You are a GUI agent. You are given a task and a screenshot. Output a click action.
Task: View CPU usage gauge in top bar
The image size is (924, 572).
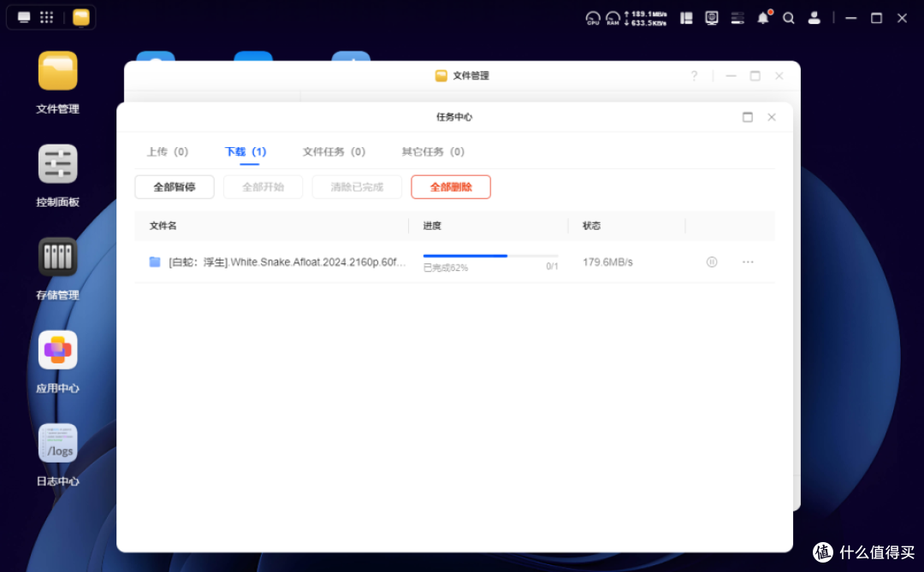[x=593, y=18]
